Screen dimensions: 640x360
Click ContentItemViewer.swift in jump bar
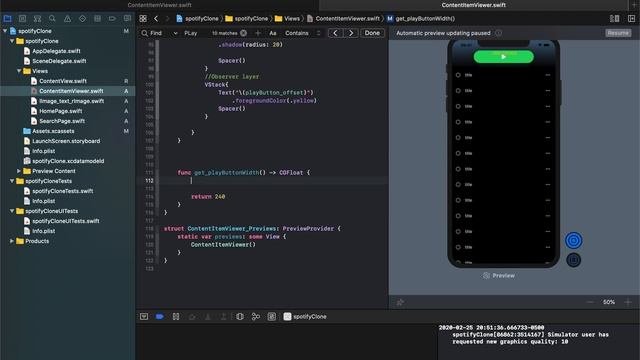pyautogui.click(x=343, y=18)
